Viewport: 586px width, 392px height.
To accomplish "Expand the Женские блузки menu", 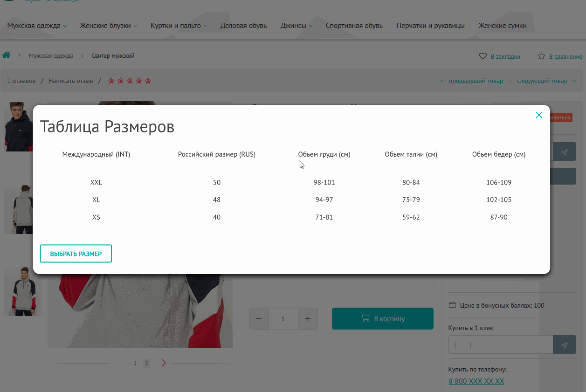I will (108, 26).
